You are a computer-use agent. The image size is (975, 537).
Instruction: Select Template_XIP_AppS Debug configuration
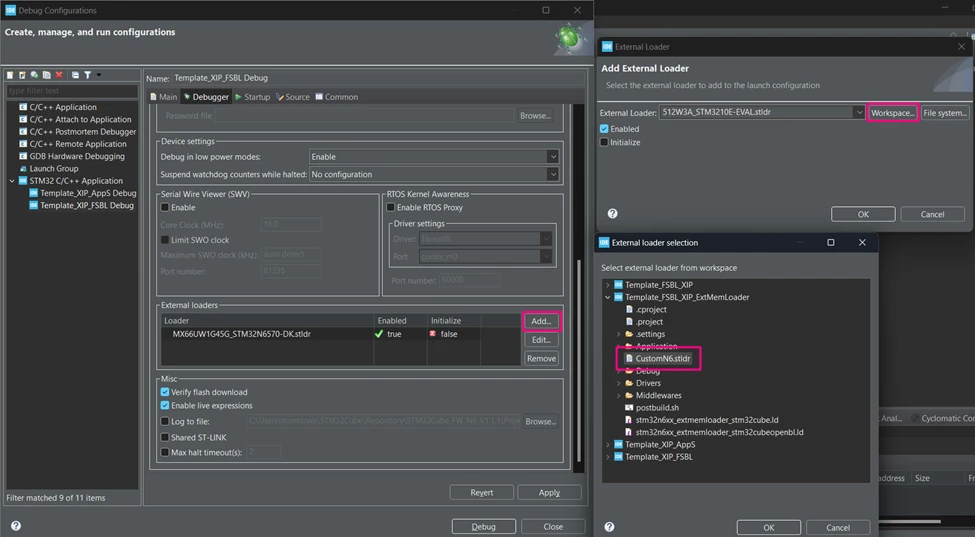click(88, 193)
